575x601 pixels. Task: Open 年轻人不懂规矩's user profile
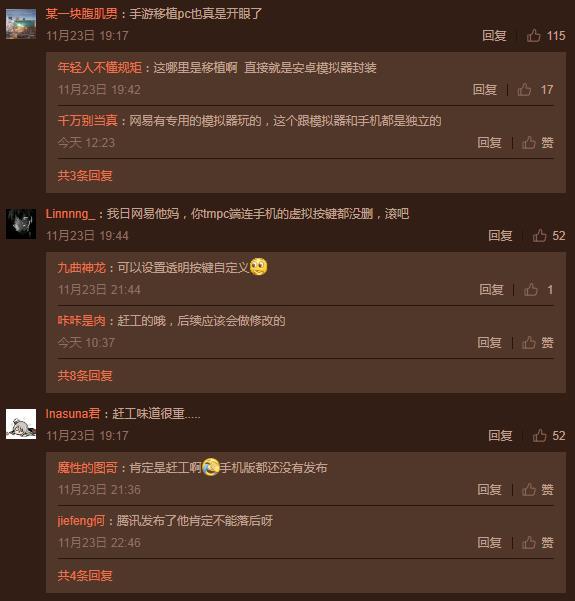tap(100, 67)
